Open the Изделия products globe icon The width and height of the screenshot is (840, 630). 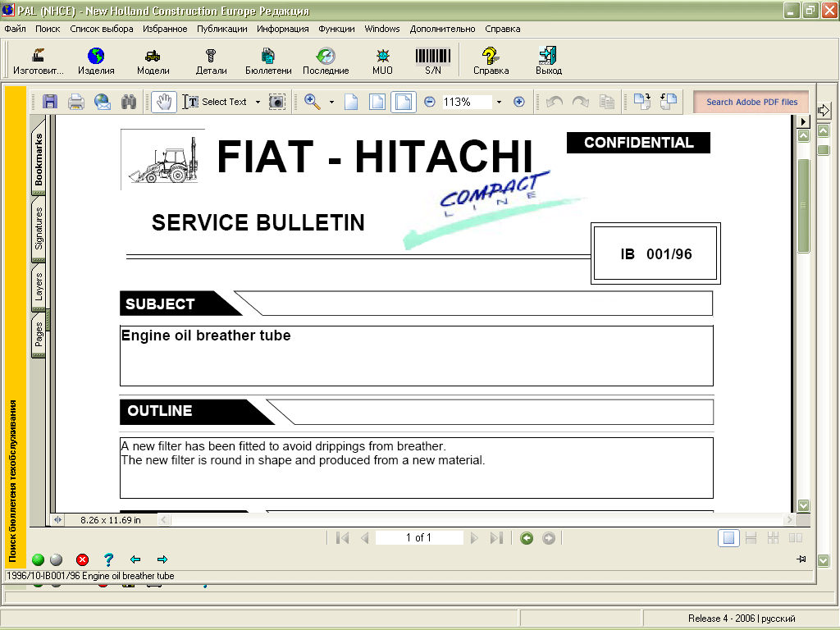[96, 61]
